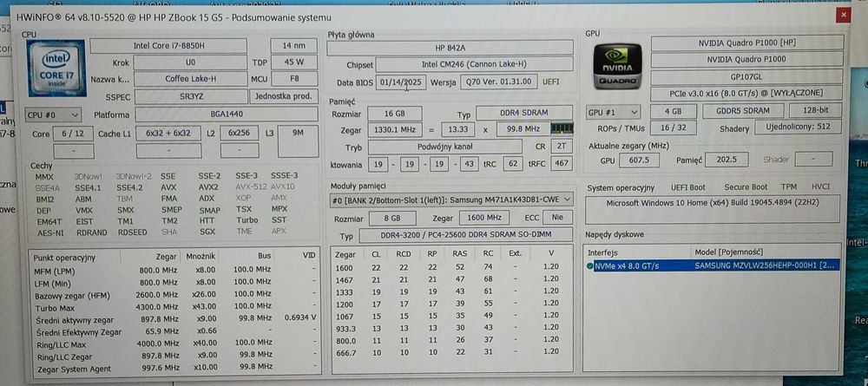The height and width of the screenshot is (386, 868).
Task: Click the Intel CM246 (Cannon Lake-H) chipset field
Action: [x=475, y=64]
